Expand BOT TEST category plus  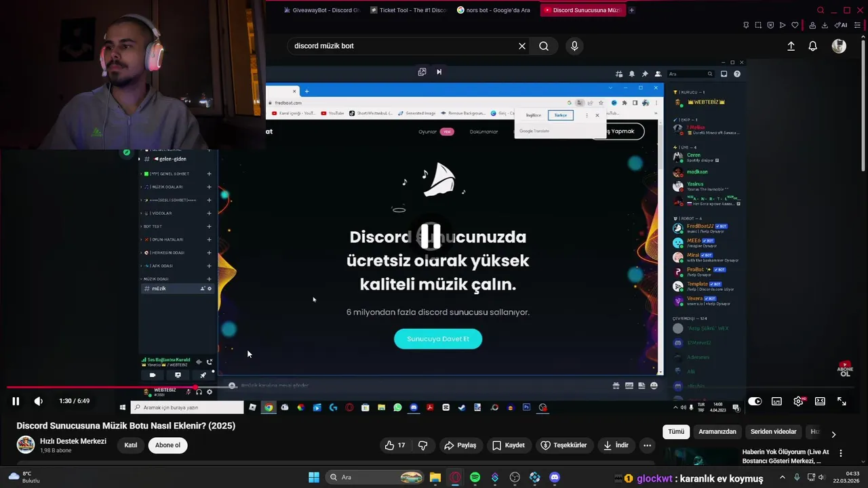point(209,226)
